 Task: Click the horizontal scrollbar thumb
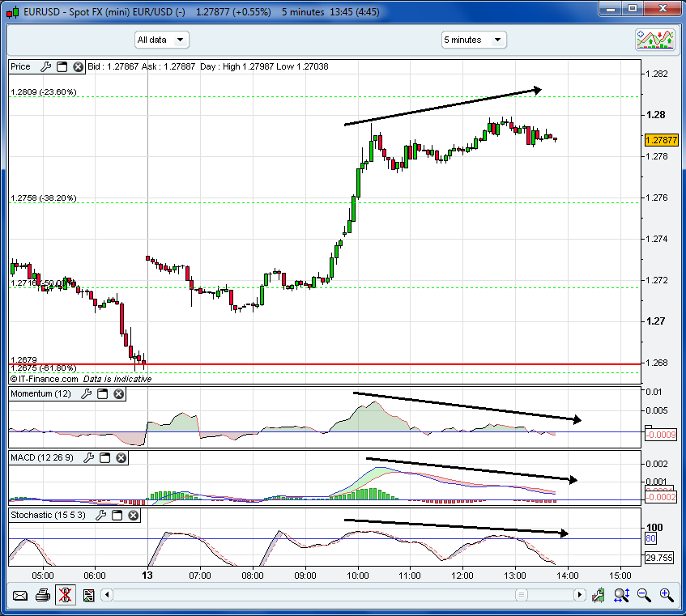tap(521, 595)
